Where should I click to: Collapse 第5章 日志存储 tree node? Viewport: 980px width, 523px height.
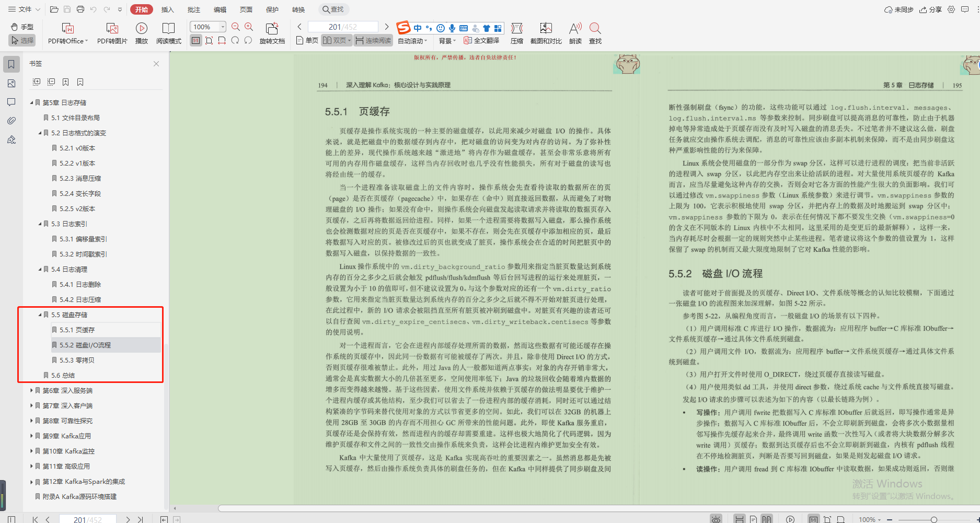click(x=31, y=103)
